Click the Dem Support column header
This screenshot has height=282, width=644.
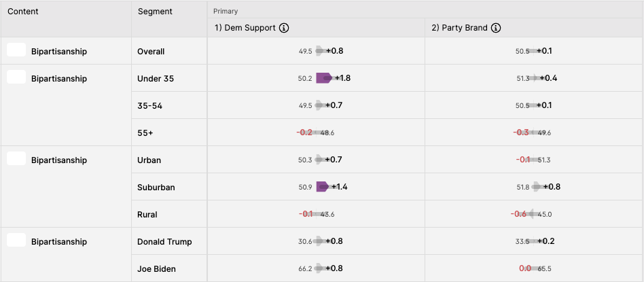click(x=245, y=28)
